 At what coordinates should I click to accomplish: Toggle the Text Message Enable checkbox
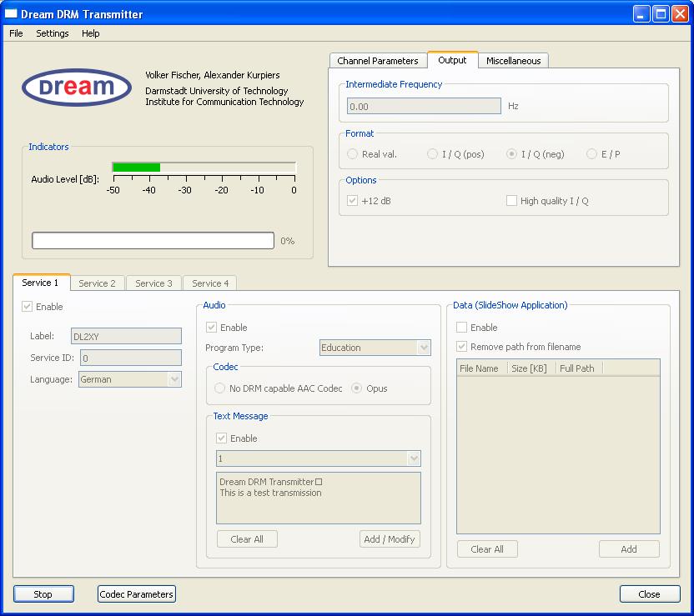(221, 438)
